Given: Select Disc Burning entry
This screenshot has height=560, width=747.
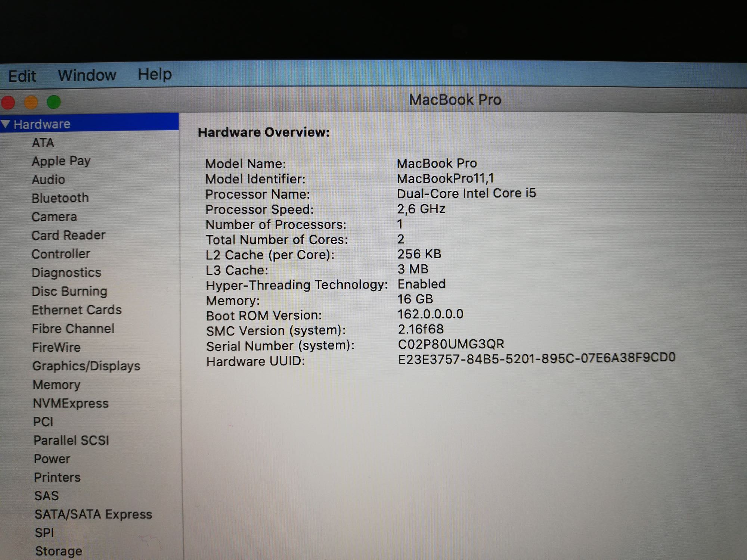Looking at the screenshot, I should pos(69,291).
